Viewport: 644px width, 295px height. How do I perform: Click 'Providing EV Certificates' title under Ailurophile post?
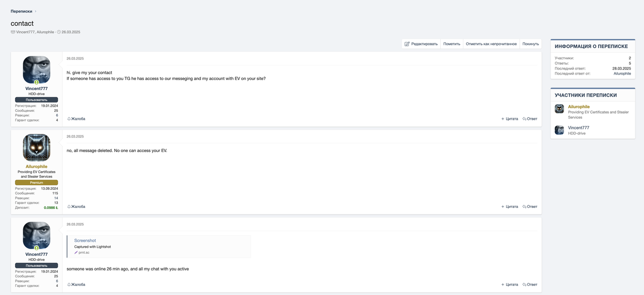coord(36,174)
